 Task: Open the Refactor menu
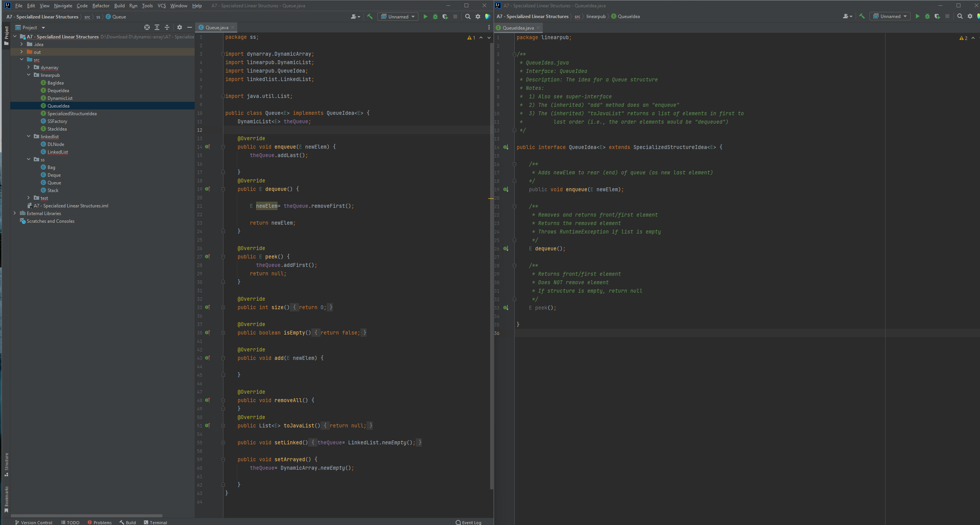(x=101, y=5)
